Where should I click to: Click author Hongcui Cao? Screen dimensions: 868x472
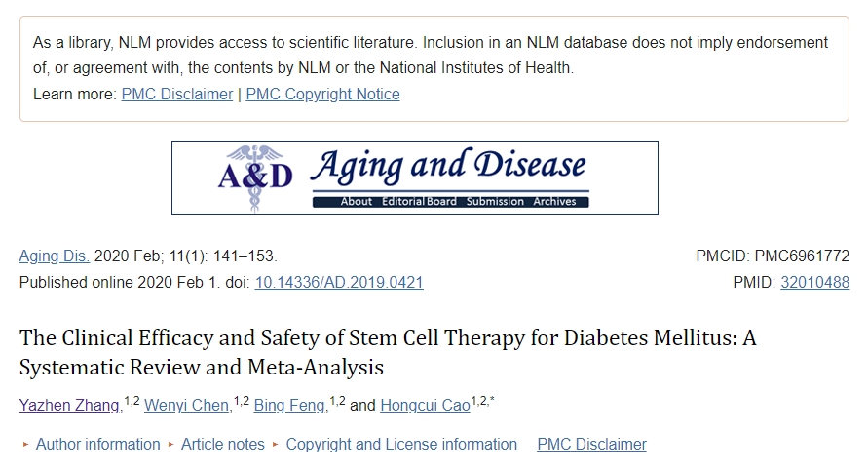(x=425, y=405)
